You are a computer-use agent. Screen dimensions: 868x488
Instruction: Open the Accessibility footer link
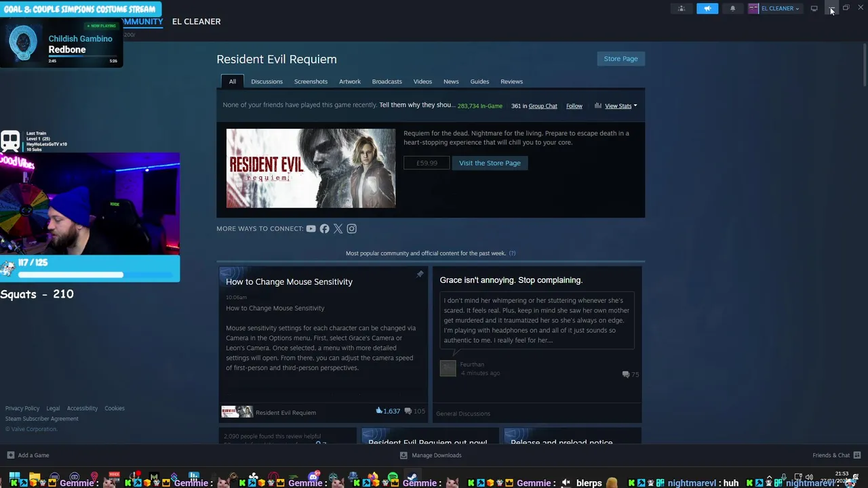point(82,408)
